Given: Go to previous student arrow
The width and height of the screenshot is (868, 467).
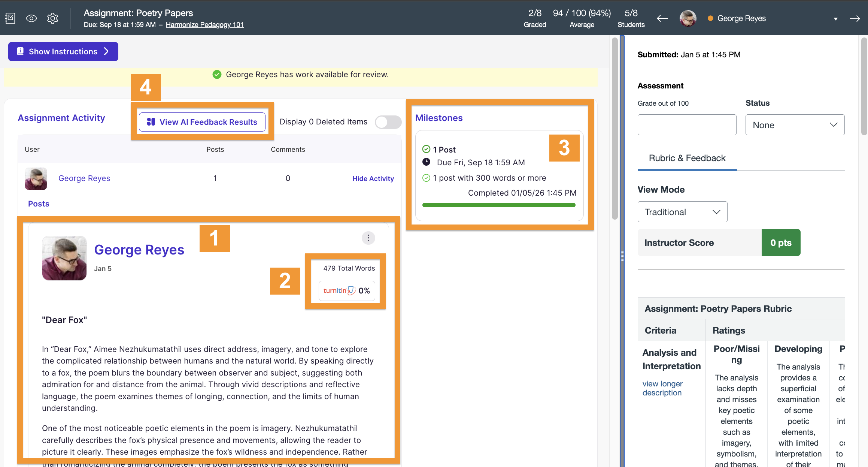Looking at the screenshot, I should coord(662,18).
